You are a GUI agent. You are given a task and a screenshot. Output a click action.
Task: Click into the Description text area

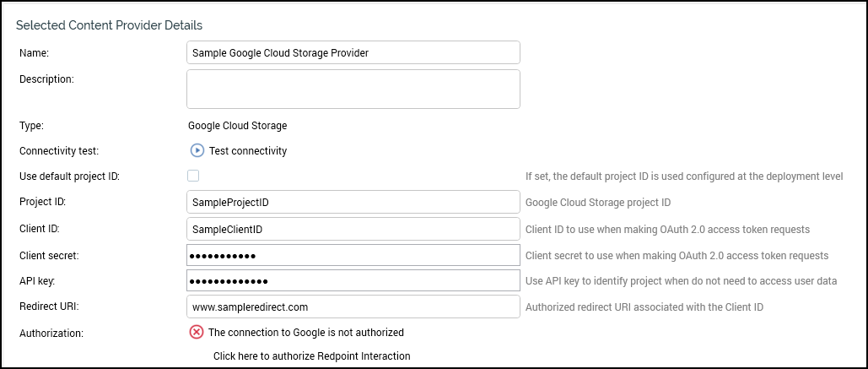click(353, 89)
